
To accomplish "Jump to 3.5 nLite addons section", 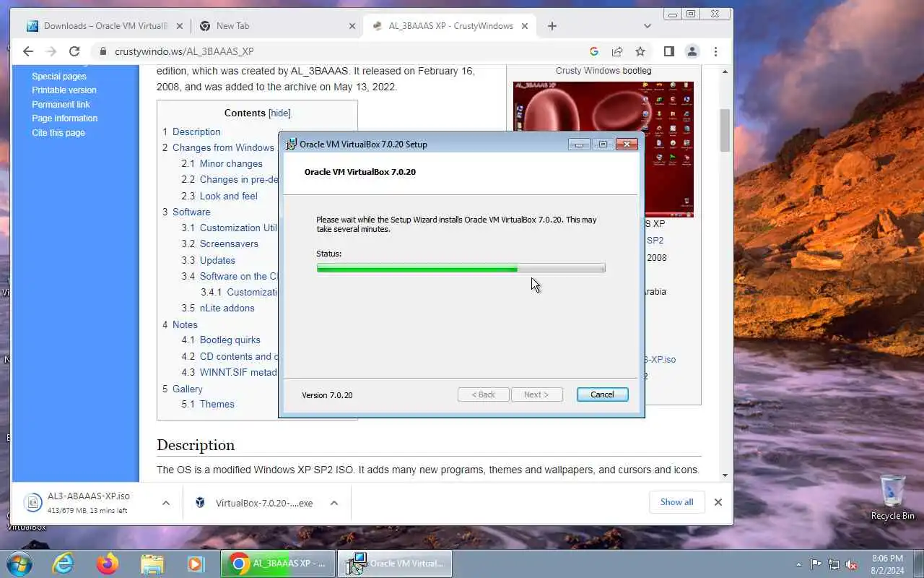I will click(x=218, y=308).
